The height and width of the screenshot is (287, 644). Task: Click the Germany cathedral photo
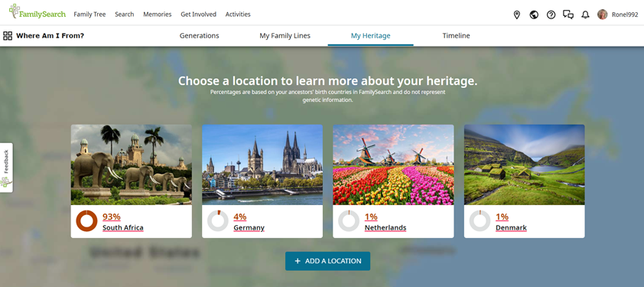point(262,165)
